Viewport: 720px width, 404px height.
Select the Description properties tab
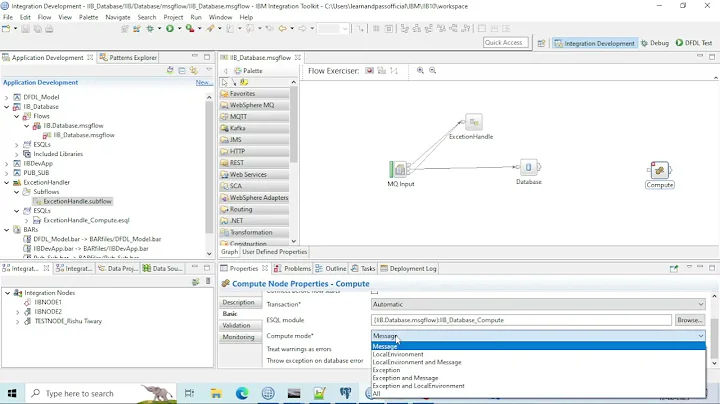[x=238, y=303]
